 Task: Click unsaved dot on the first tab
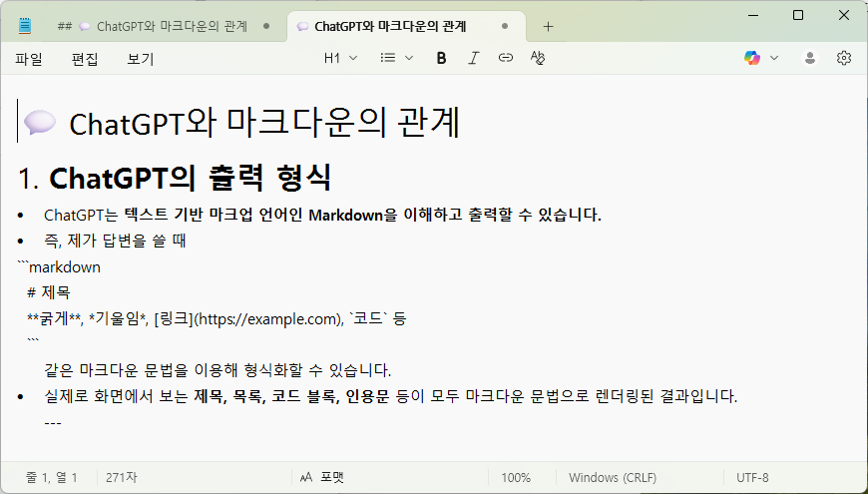tap(266, 26)
